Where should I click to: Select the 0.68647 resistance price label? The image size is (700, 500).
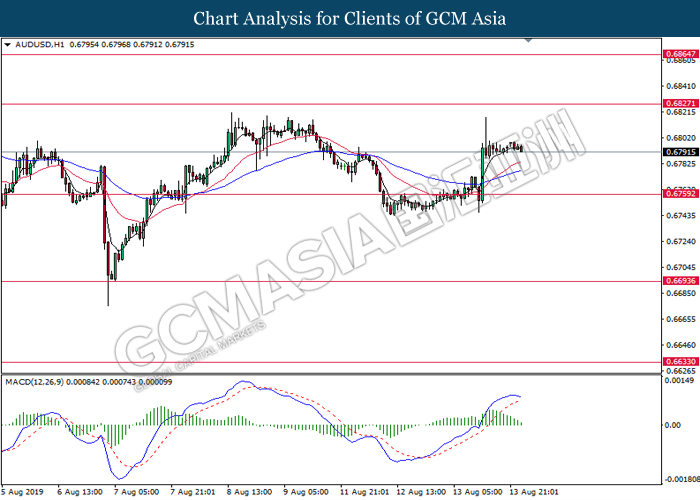[681, 54]
